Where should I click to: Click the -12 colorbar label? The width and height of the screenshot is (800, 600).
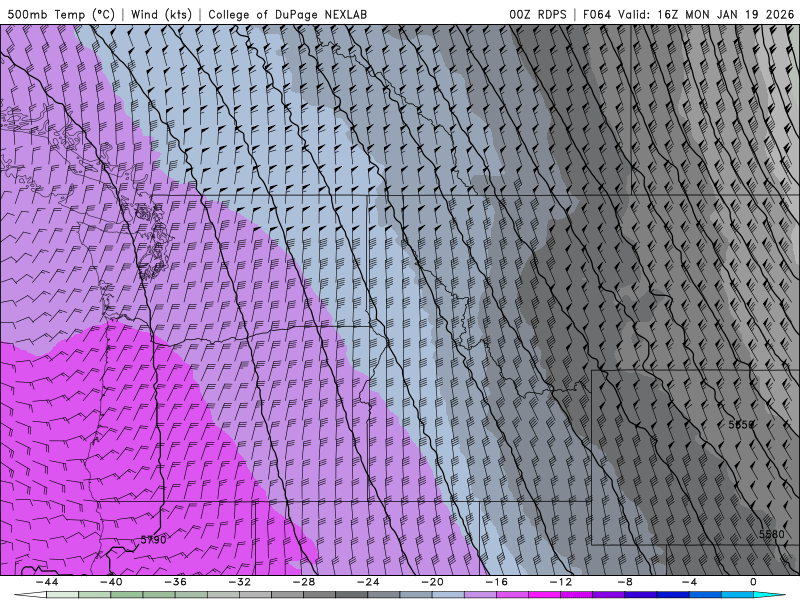[561, 582]
